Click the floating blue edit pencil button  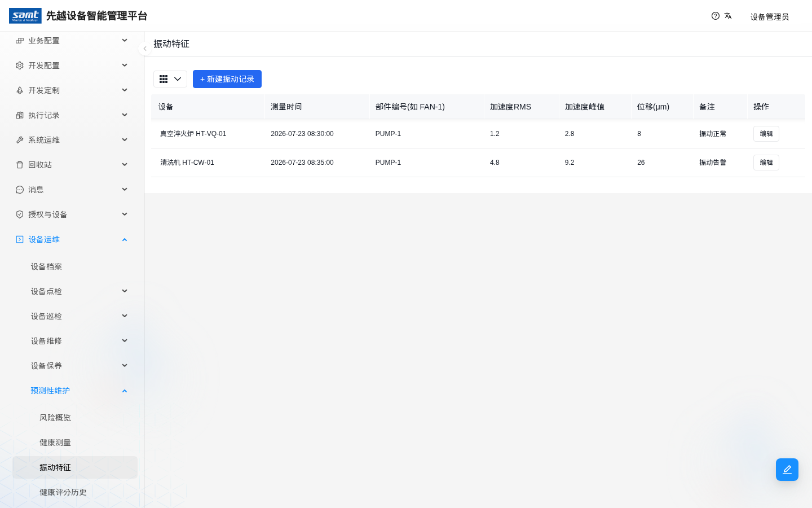pos(787,470)
